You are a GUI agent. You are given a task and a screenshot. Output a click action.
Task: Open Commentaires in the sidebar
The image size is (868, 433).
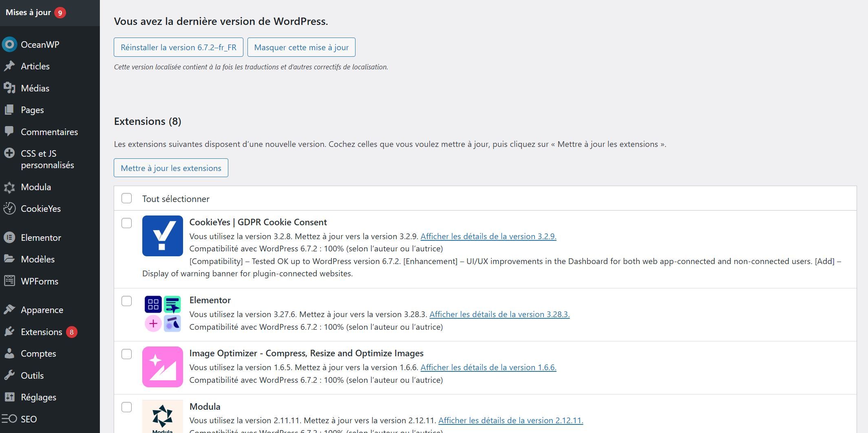[50, 132]
